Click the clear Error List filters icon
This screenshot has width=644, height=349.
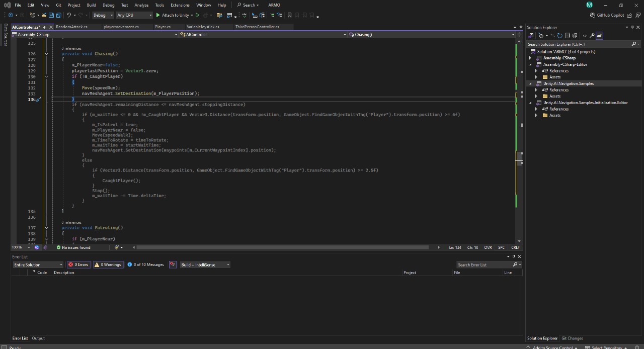[x=173, y=265]
